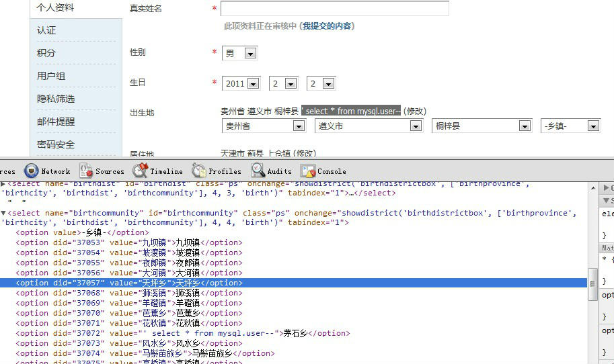Open the Console panel icon
The height and width of the screenshot is (364, 614).
pyautogui.click(x=308, y=171)
